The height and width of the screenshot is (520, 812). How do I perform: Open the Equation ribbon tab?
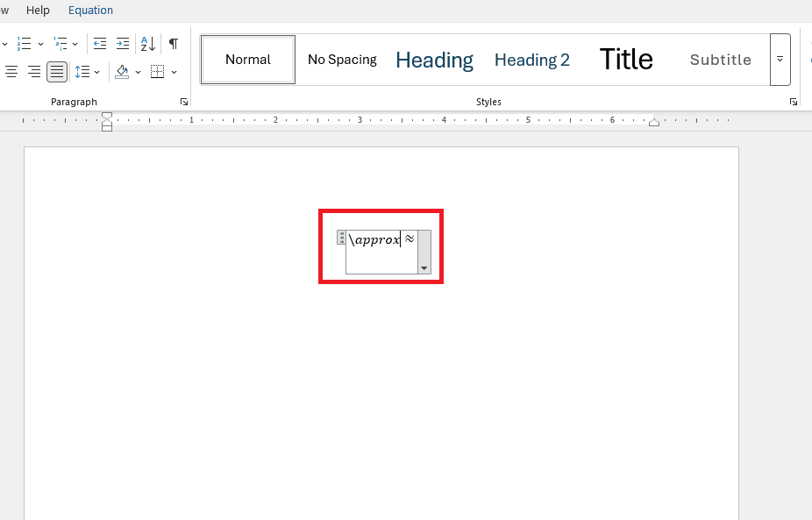90,11
